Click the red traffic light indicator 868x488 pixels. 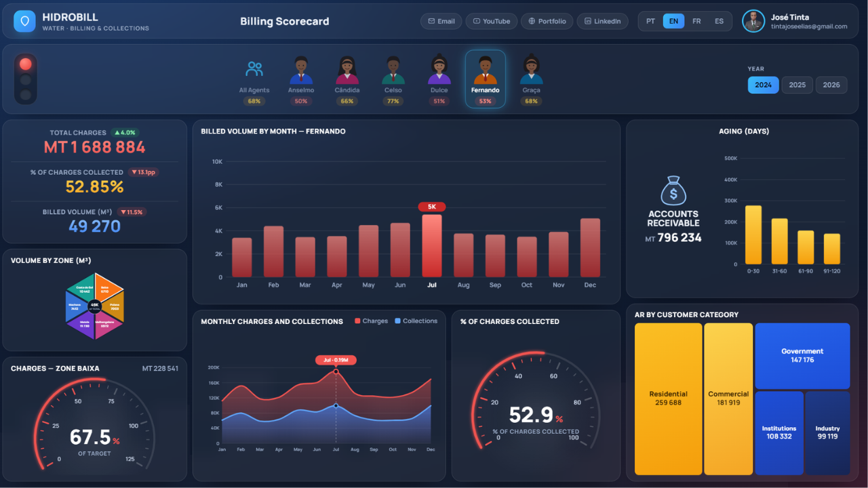click(26, 64)
